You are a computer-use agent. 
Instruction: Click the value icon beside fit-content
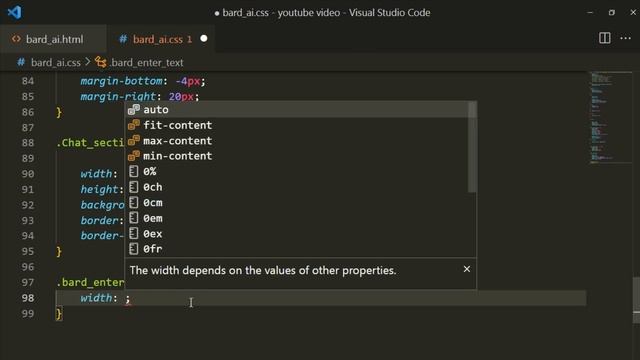click(x=134, y=125)
